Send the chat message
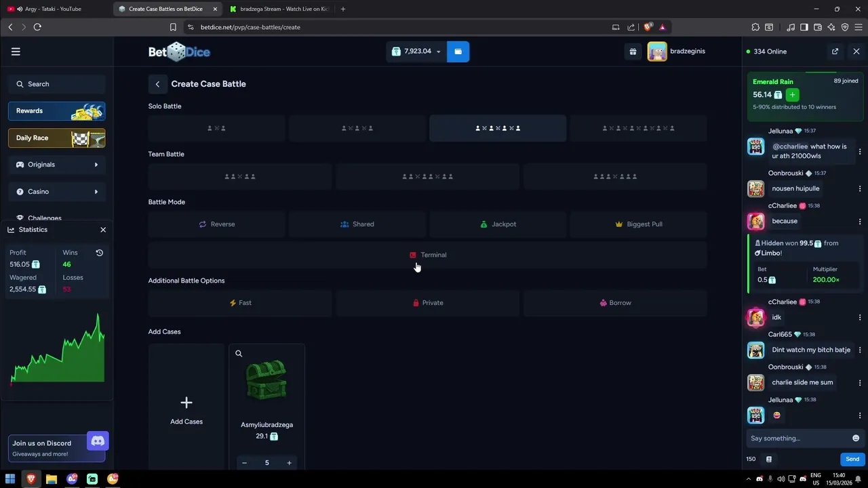Screen dimensions: 868x488 coord(852,459)
